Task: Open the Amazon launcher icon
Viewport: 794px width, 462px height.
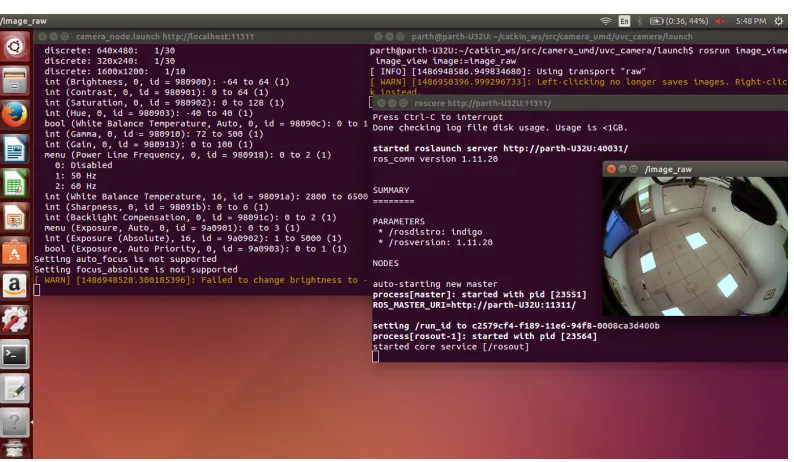Action: pos(15,286)
